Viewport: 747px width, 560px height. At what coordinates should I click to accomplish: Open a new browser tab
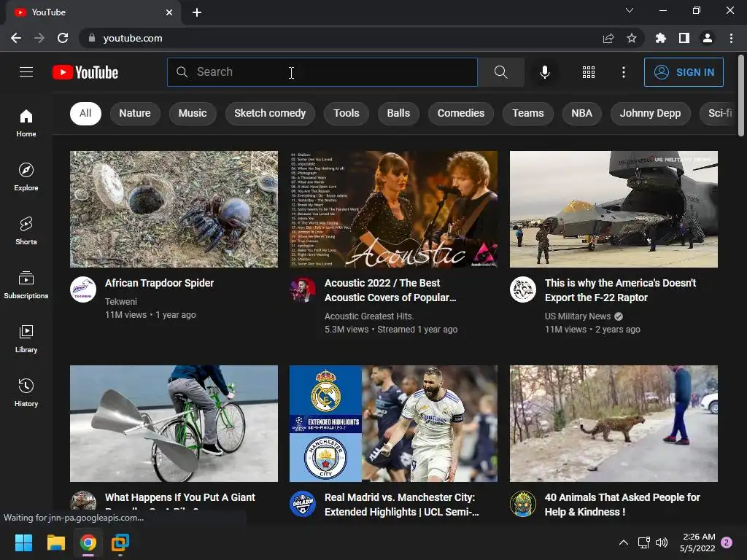(197, 12)
